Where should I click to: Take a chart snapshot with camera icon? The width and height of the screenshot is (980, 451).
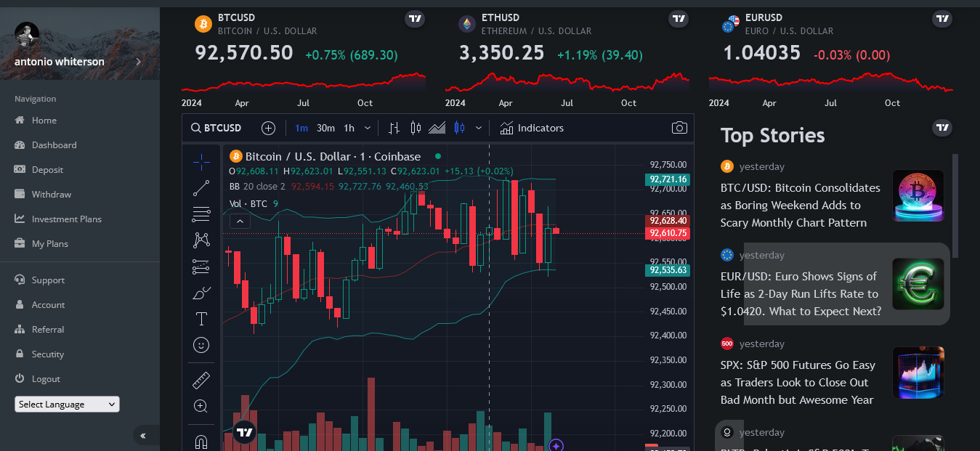pyautogui.click(x=679, y=128)
